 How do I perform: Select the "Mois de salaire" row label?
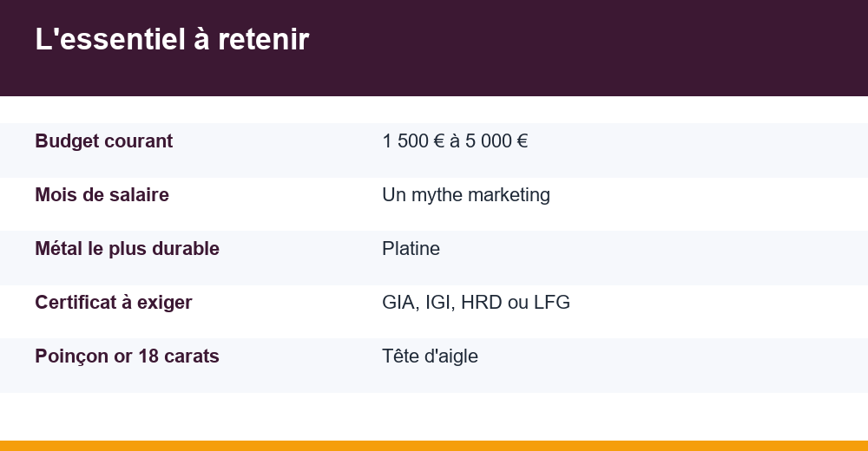click(102, 195)
